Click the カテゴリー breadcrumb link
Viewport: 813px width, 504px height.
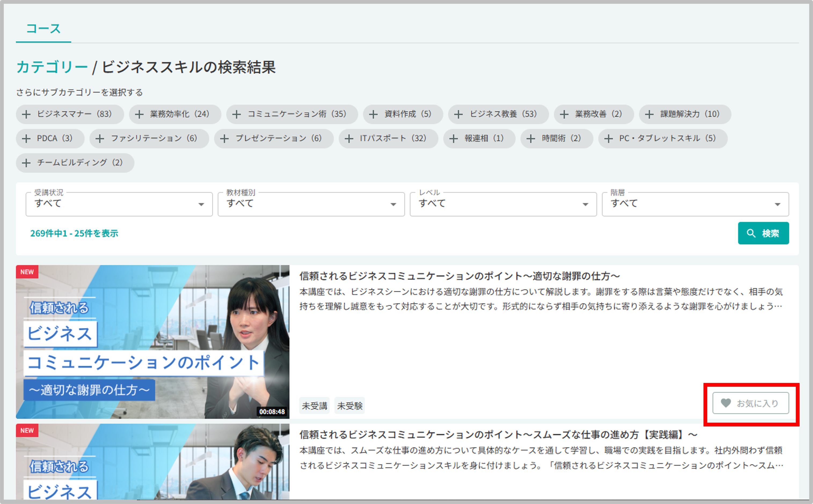[52, 67]
